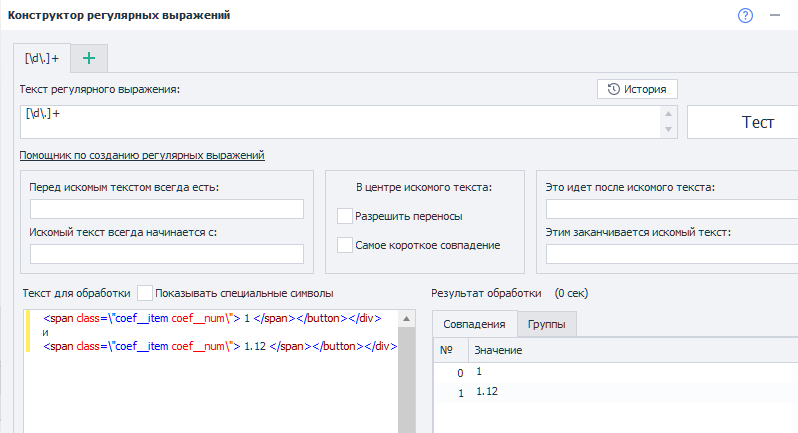Open Помощник по созданию регулярных выражений link
Image resolution: width=798 pixels, height=433 pixels.
coord(141,155)
